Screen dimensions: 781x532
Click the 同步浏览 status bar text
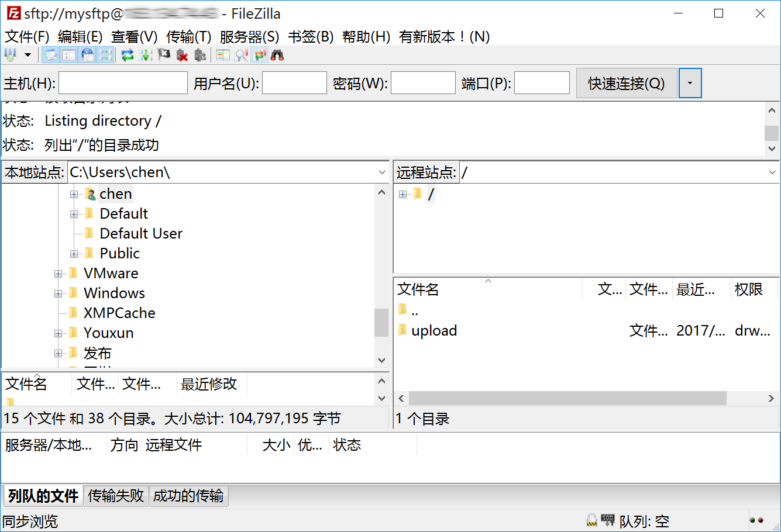pyautogui.click(x=30, y=521)
